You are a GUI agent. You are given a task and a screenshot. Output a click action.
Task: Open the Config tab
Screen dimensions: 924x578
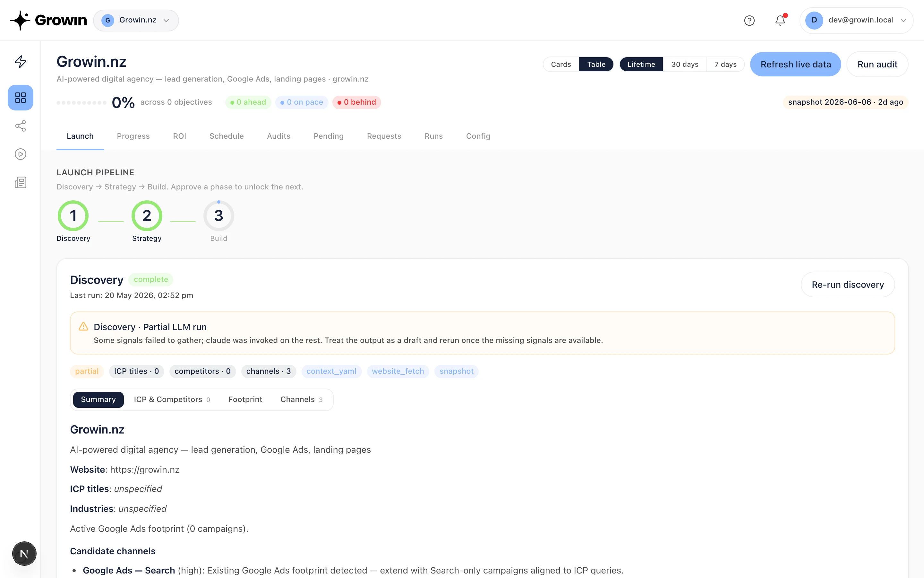tap(478, 136)
